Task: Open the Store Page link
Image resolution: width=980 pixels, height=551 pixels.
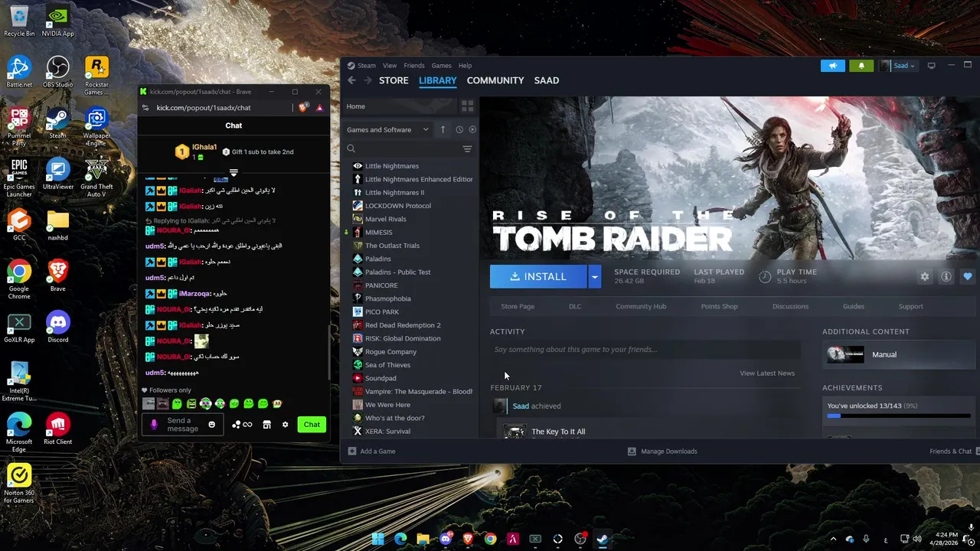Action: [518, 306]
